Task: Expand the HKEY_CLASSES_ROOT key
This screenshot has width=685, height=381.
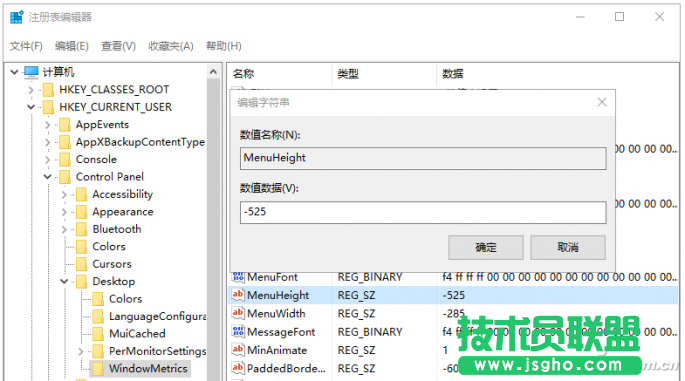Action: click(31, 90)
